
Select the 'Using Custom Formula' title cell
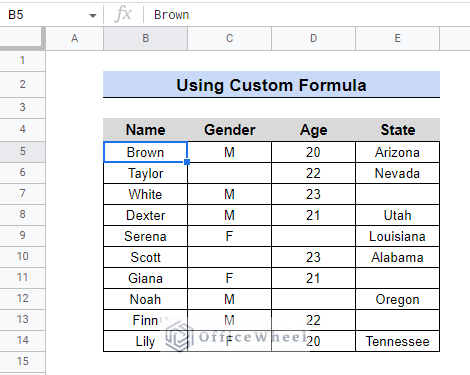click(271, 85)
